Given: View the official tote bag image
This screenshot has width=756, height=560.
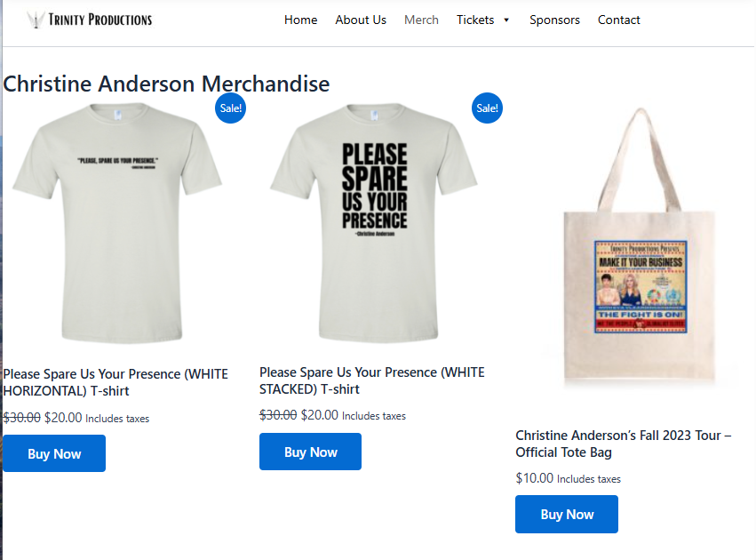Looking at the screenshot, I should pos(640,246).
